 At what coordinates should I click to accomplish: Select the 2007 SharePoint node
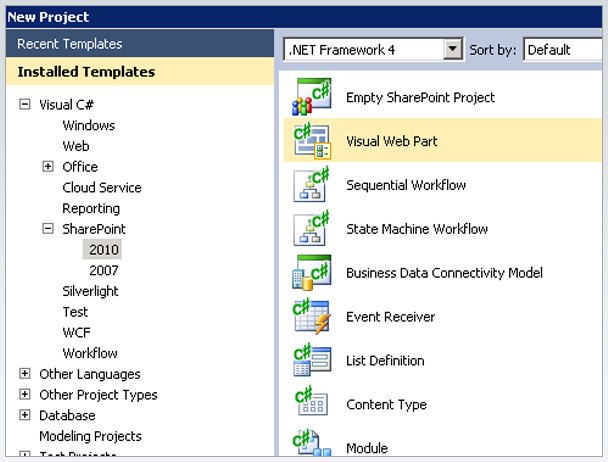click(104, 270)
